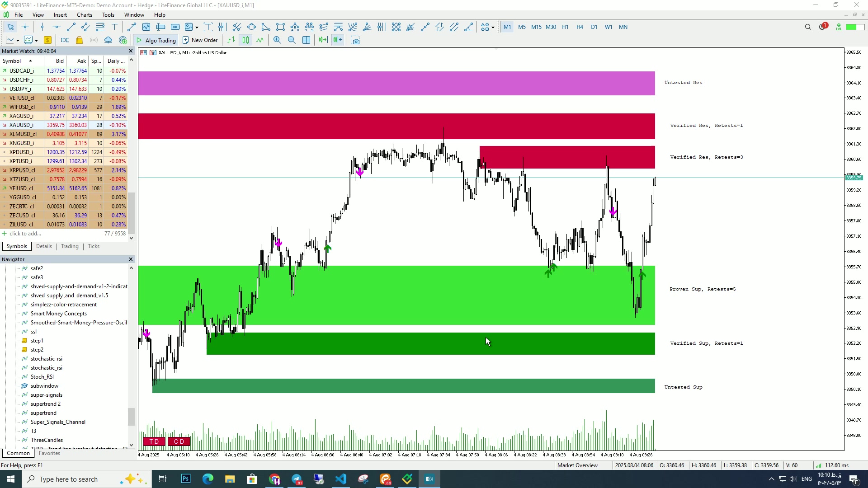
Task: Switch to Navigator Favorites tab
Action: pos(49,453)
